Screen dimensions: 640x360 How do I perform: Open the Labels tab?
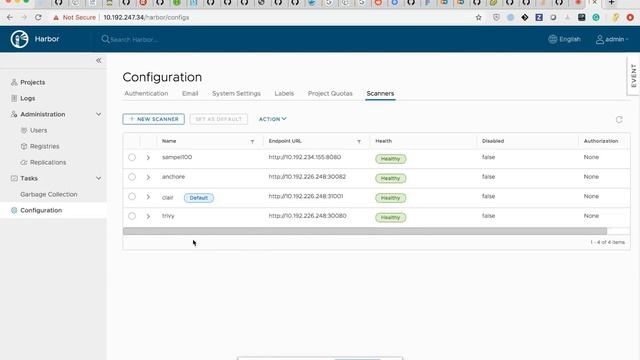coord(284,93)
